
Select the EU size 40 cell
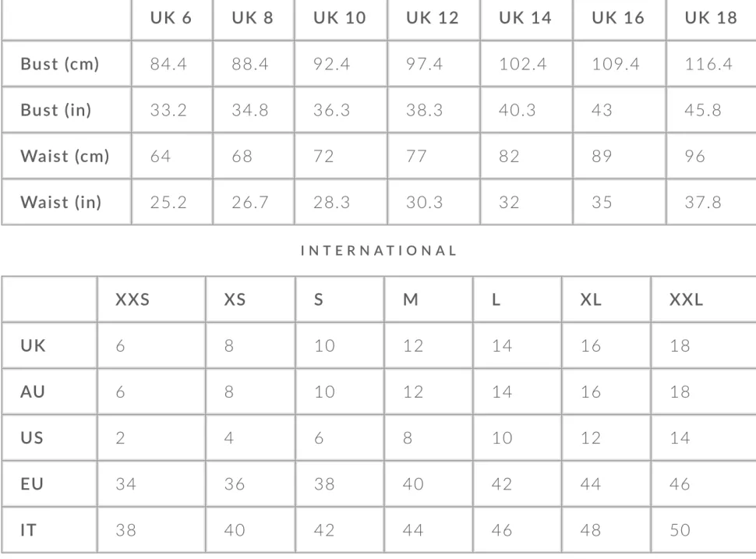point(428,483)
